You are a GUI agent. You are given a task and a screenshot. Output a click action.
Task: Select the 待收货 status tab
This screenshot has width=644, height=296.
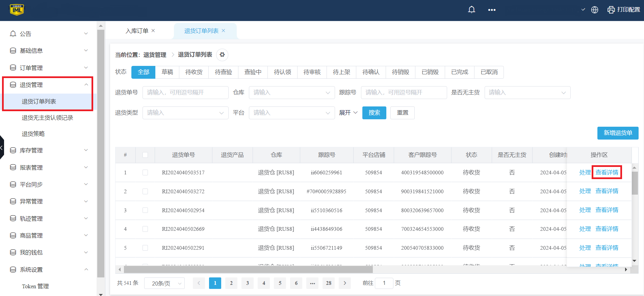[194, 72]
